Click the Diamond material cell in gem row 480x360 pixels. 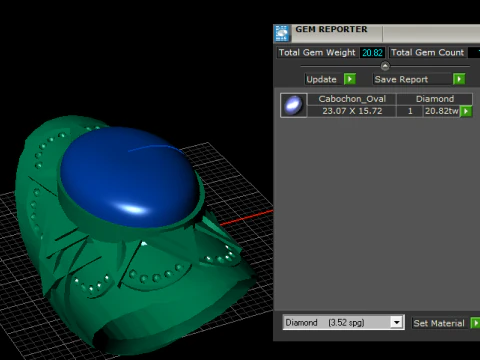435,99
